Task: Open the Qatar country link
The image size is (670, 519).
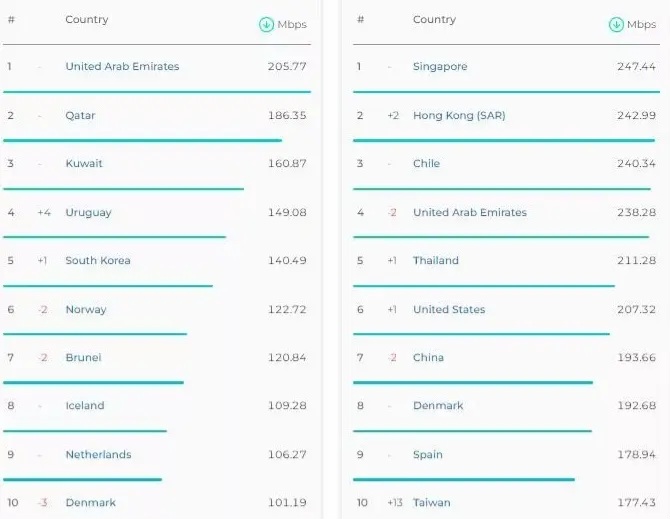Action: 80,116
